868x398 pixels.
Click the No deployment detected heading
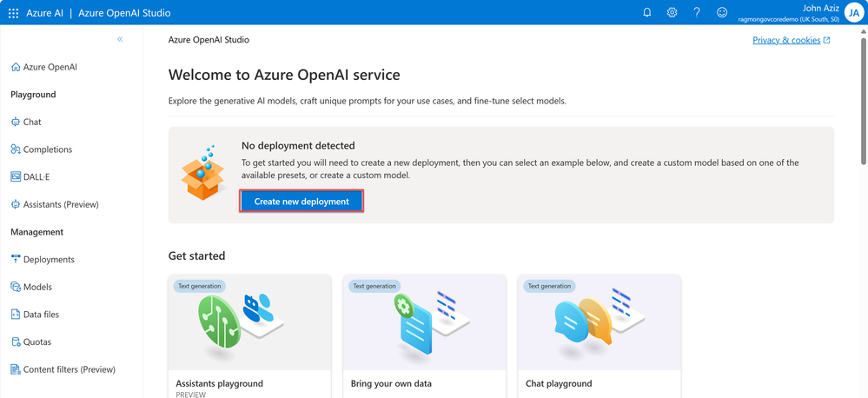[x=298, y=146]
